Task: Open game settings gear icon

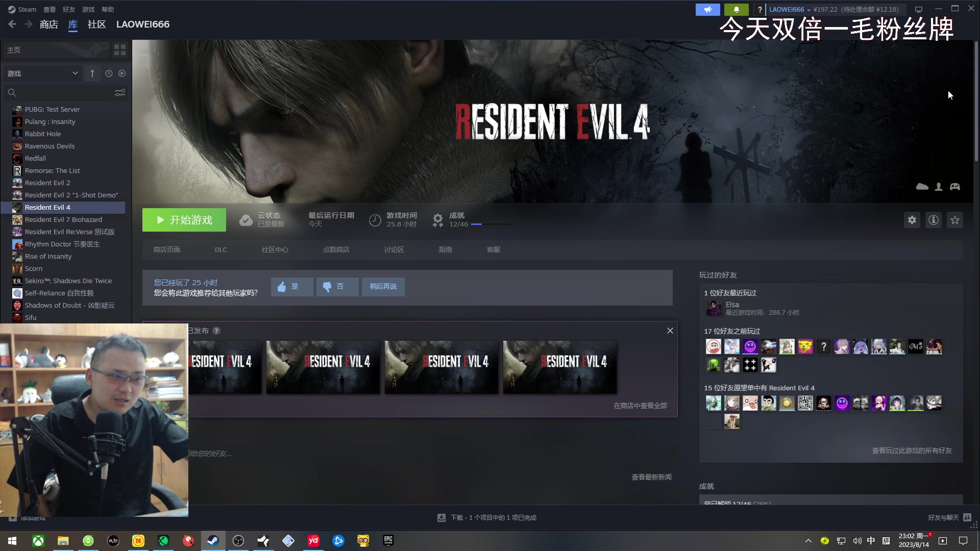Action: 912,220
